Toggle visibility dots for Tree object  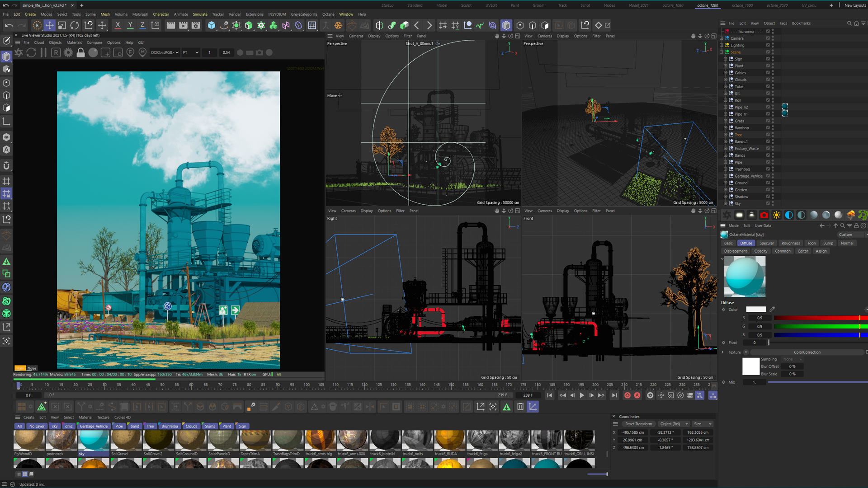pyautogui.click(x=773, y=135)
